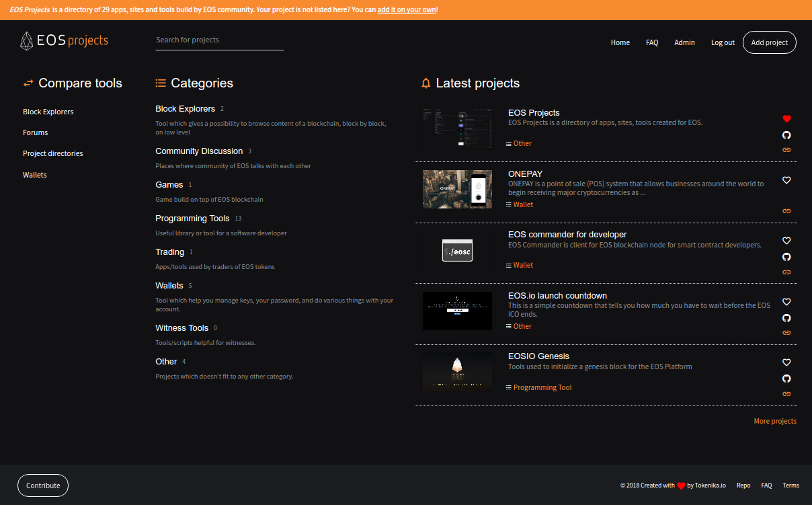Open Terms footer link
Screen dimensions: 812x505
tap(791, 485)
